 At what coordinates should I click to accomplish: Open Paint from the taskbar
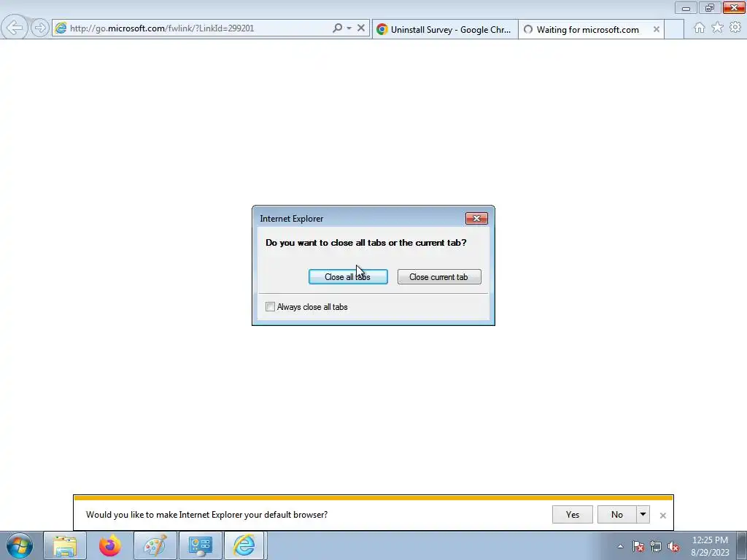[155, 545]
